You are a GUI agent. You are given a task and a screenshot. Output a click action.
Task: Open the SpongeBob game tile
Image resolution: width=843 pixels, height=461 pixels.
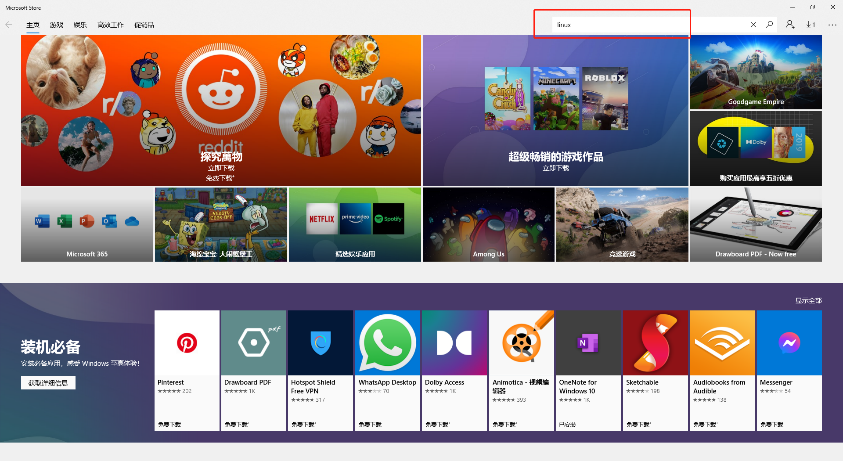pyautogui.click(x=221, y=225)
